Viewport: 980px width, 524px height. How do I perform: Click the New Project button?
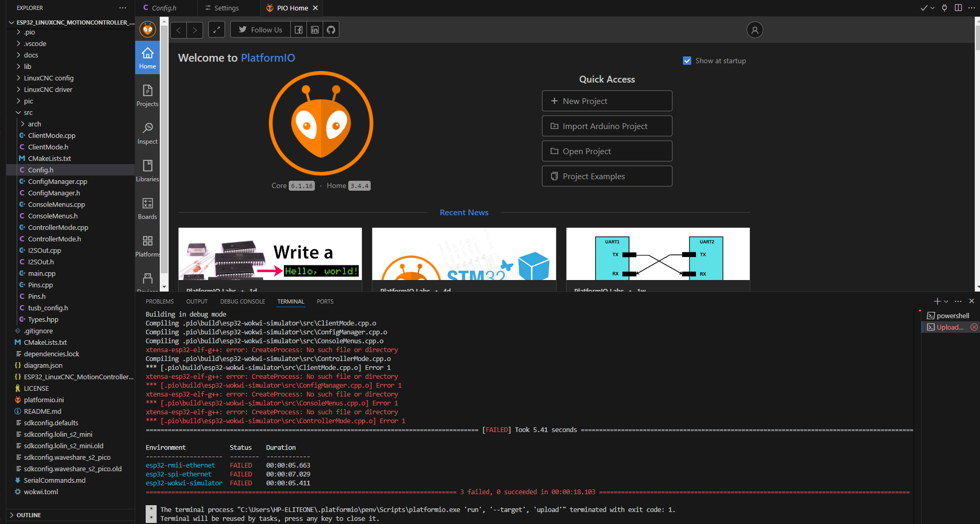click(x=607, y=101)
